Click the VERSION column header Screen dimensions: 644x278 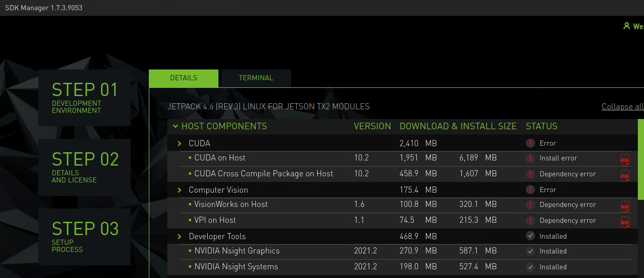point(372,126)
